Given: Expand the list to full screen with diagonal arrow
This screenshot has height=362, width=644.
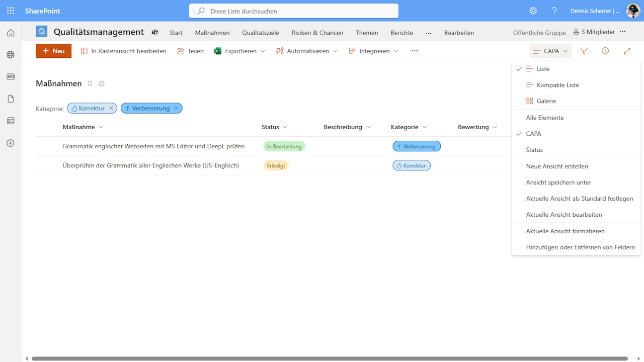Looking at the screenshot, I should [627, 51].
